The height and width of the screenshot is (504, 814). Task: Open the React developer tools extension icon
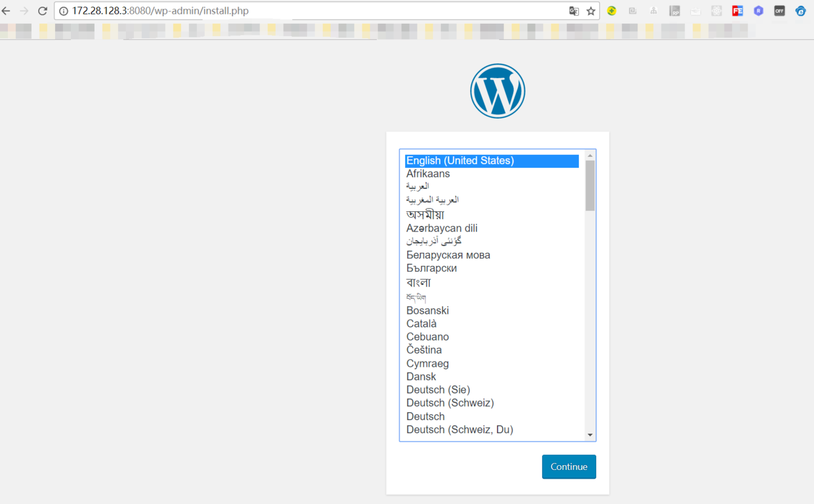tap(716, 11)
